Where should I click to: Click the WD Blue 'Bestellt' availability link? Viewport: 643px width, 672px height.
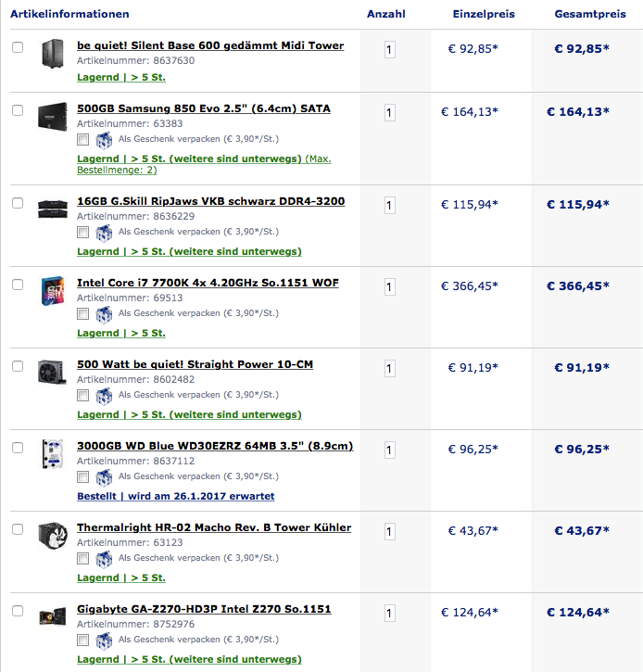175,496
